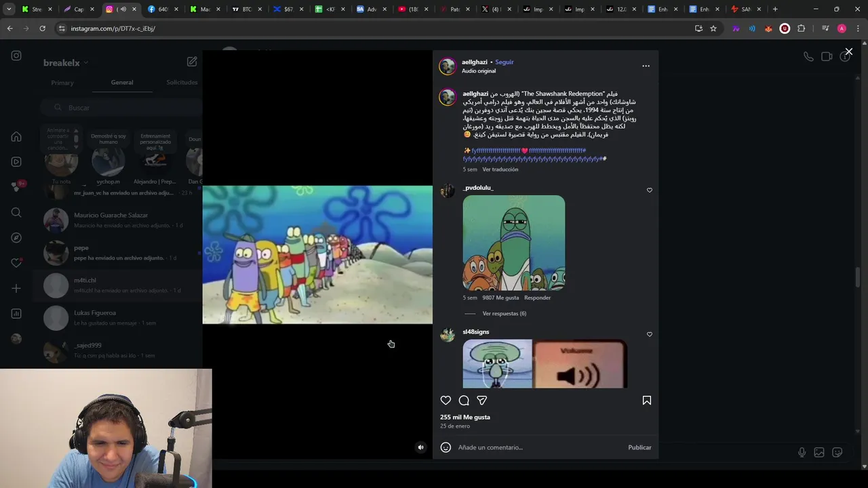The width and height of the screenshot is (868, 488).
Task: Open the _pvdolulu_ commenter profile name
Action: coord(478,188)
